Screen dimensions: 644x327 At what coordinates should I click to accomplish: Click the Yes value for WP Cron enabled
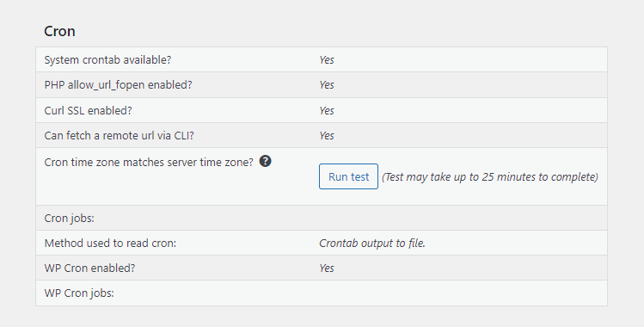point(327,268)
